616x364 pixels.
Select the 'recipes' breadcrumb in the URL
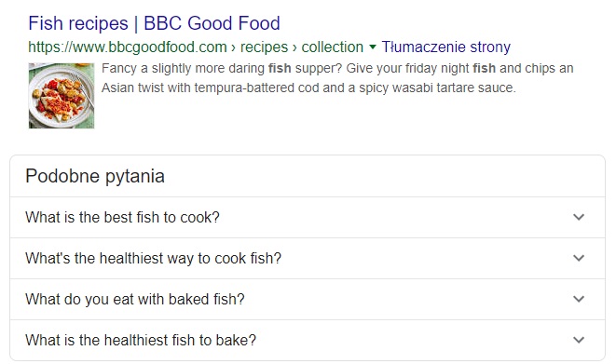(x=264, y=47)
